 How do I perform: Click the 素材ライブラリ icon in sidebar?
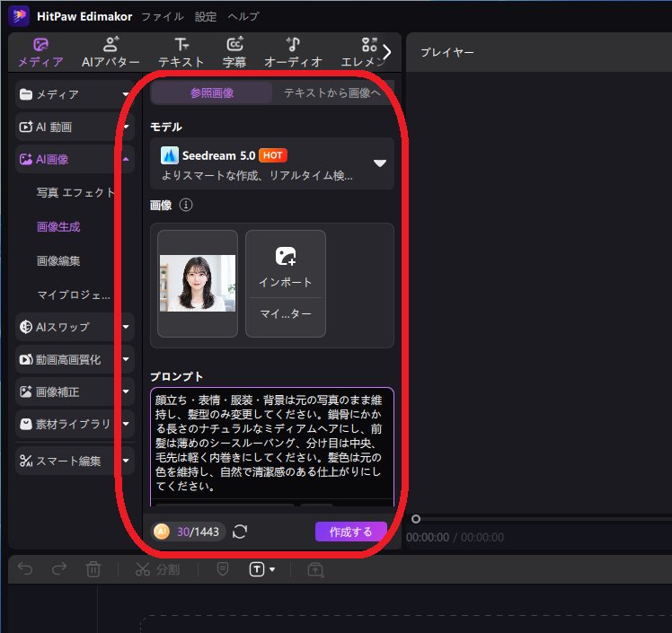tap(26, 424)
